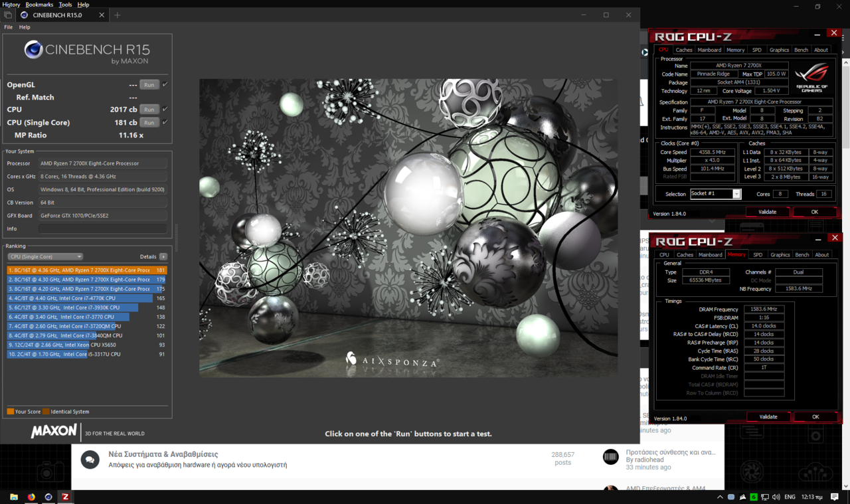The width and height of the screenshot is (850, 504).
Task: Select ranking entry 2 at 4.30 GHz
Action: (87, 280)
